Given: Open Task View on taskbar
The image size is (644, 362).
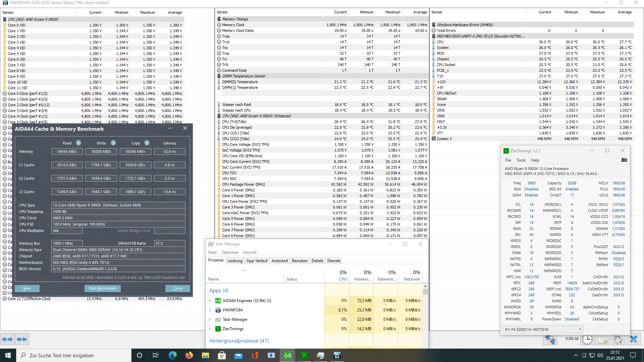Looking at the screenshot, I should [156, 355].
